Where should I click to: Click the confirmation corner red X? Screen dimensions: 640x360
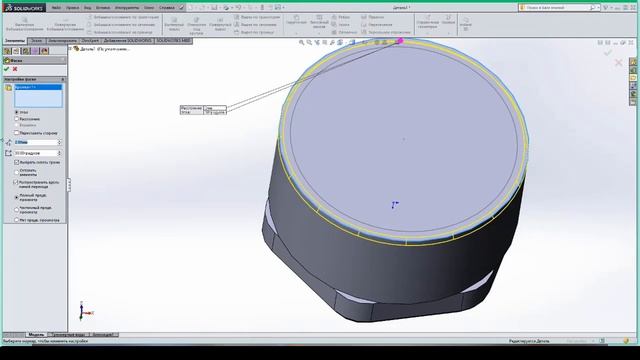pos(619,62)
